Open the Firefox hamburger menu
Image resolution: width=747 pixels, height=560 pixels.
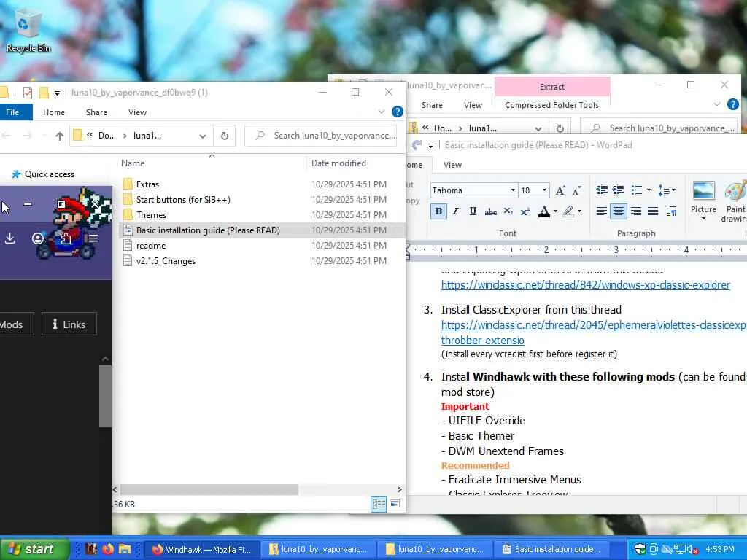point(93,238)
